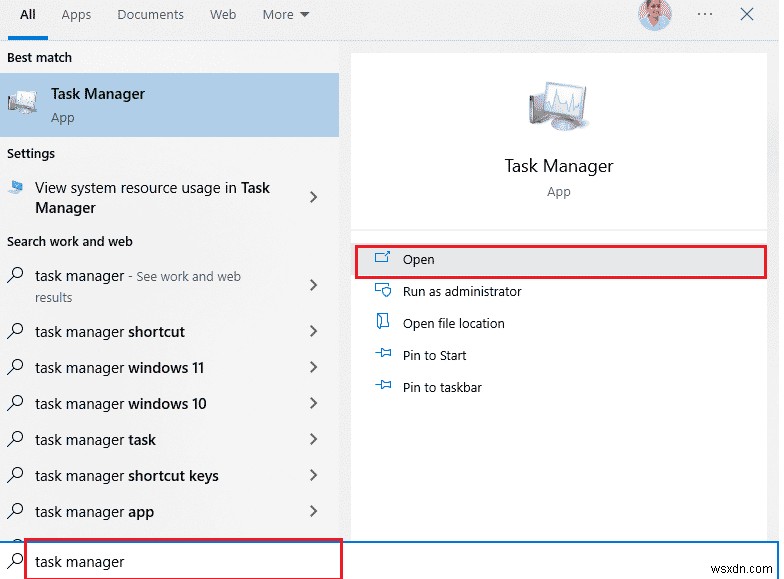Click the search box containing 'task manager'
Screen dimensions: 784x579
tap(180, 561)
